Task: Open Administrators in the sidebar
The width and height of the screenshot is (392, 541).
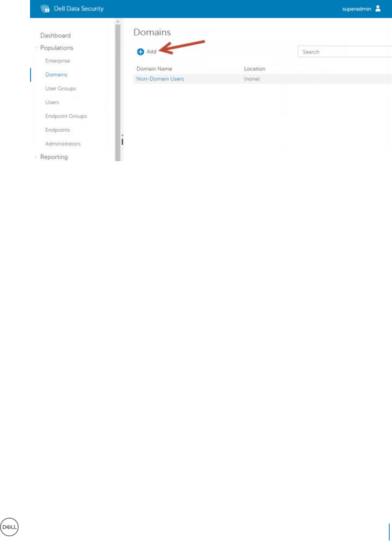Action: click(x=63, y=144)
